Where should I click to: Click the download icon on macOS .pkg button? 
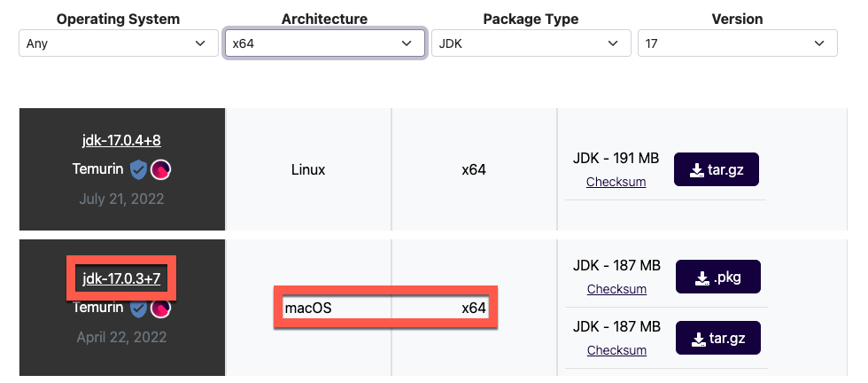(701, 277)
